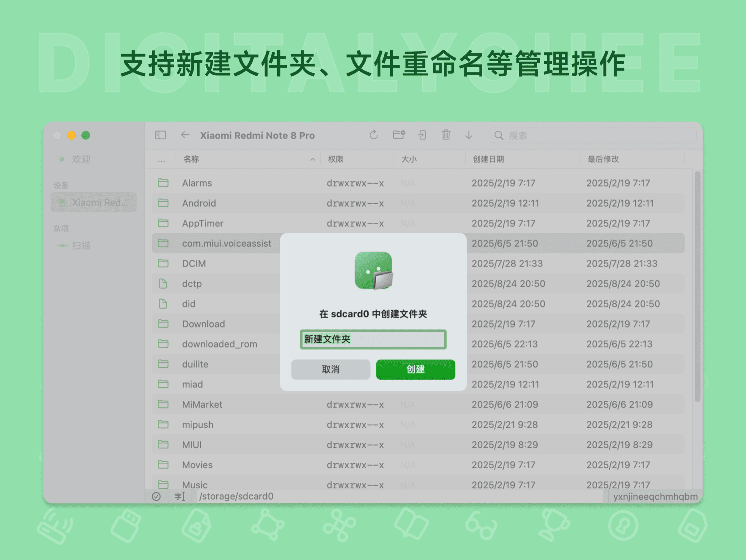The width and height of the screenshot is (746, 560).
Task: Click the download arrow icon
Action: coord(469,135)
